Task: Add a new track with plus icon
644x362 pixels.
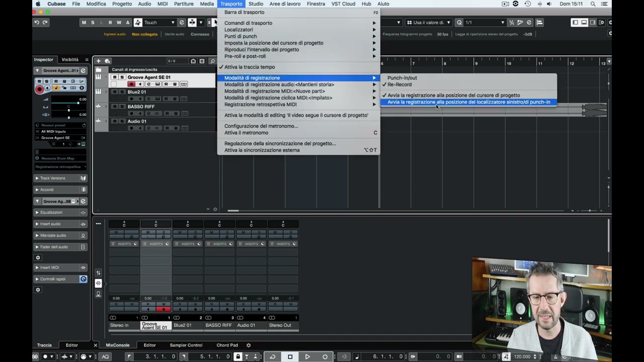Action: point(99,61)
